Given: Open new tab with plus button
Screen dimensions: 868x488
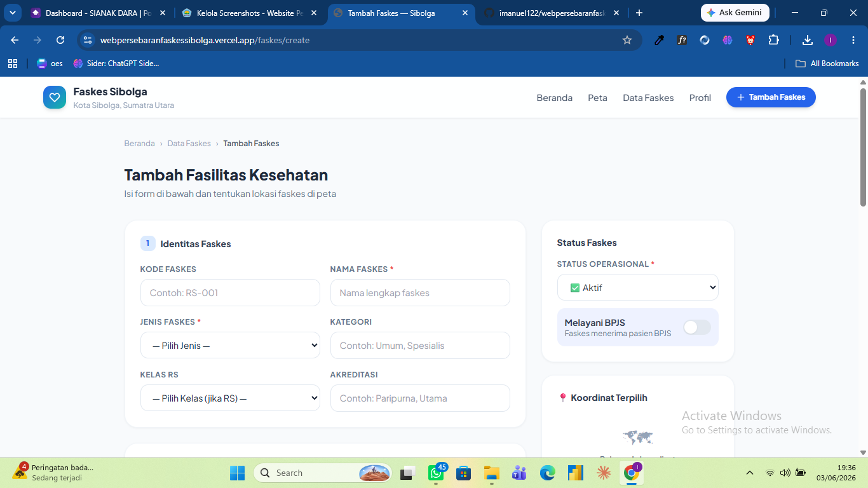Looking at the screenshot, I should 639,13.
